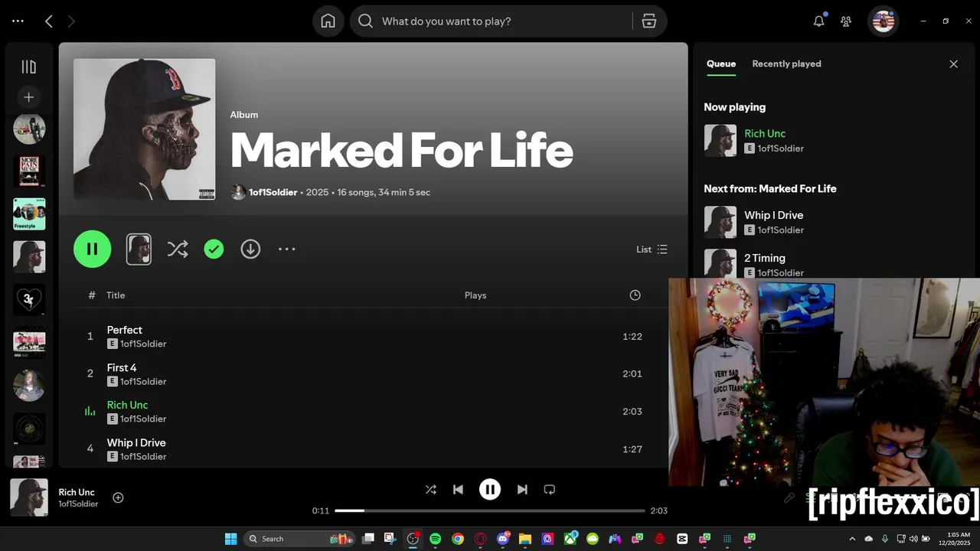Open Task View on the taskbar
The height and width of the screenshot is (551, 980).
(368, 539)
